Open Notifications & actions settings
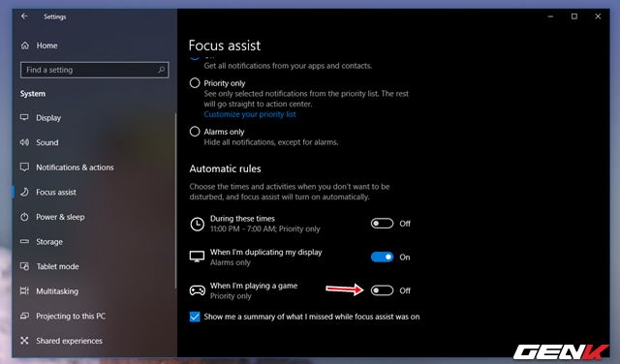 click(75, 167)
